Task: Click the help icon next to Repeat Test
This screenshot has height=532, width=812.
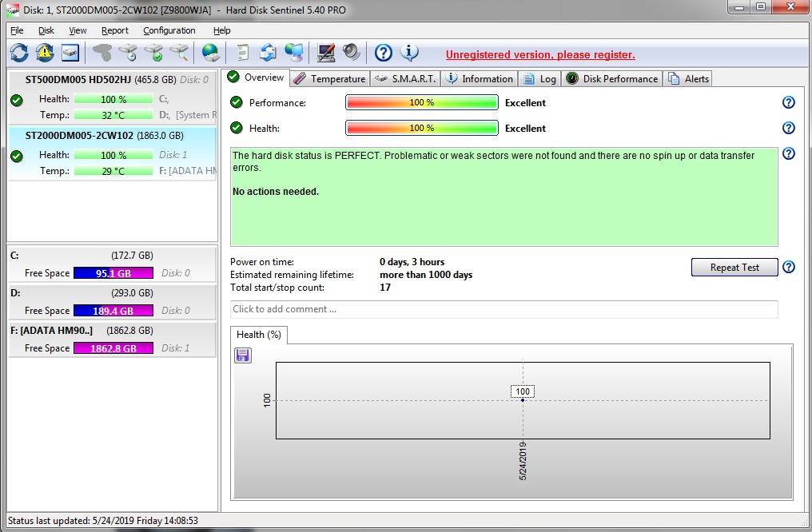Action: (x=788, y=267)
